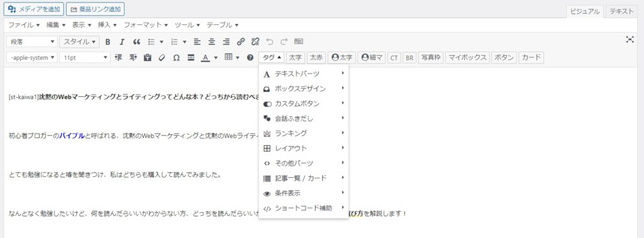The image size is (644, 238).
Task: Expand 会話ふきだし submenu
Action: (x=304, y=119)
